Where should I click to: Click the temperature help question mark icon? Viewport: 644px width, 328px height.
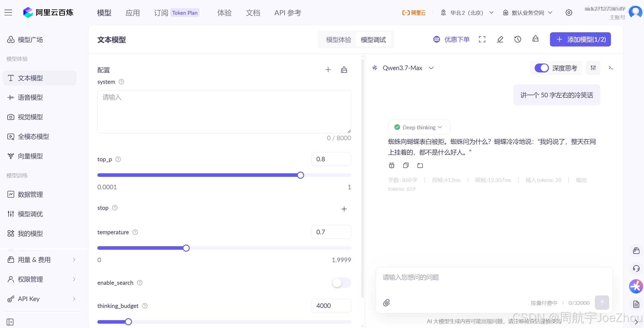[135, 232]
